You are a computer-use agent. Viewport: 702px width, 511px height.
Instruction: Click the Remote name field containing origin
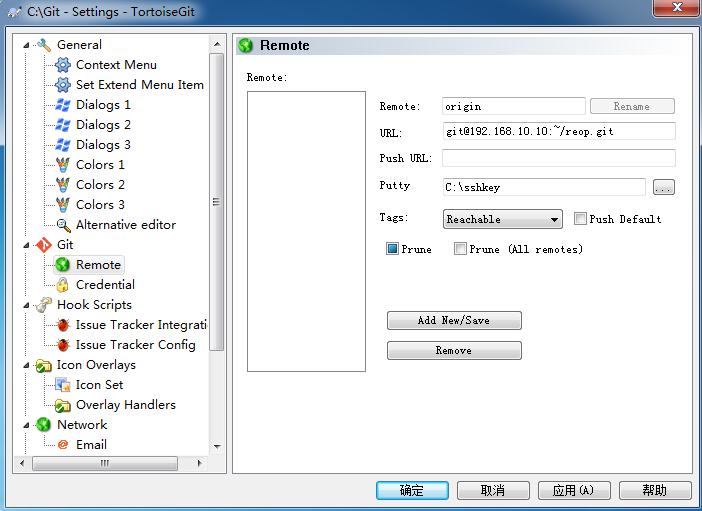tap(514, 106)
